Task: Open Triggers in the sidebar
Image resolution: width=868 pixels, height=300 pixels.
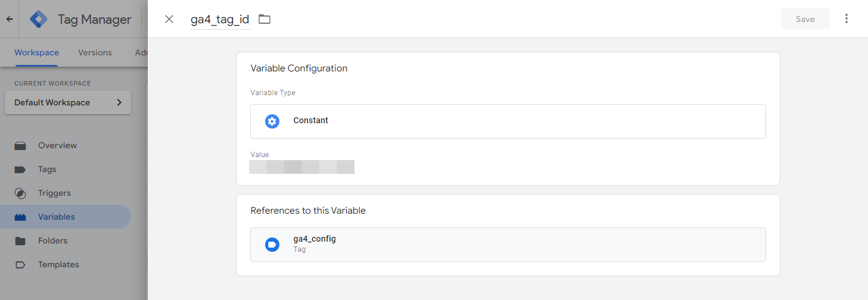Action: 54,193
